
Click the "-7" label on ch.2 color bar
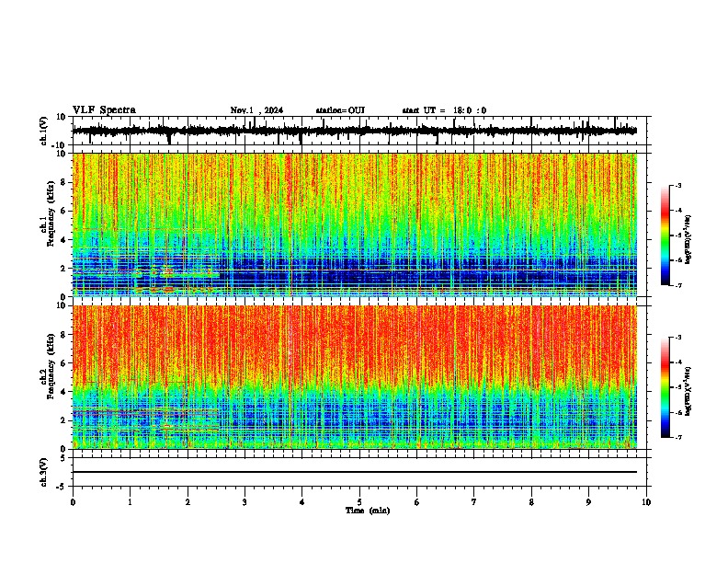(678, 437)
